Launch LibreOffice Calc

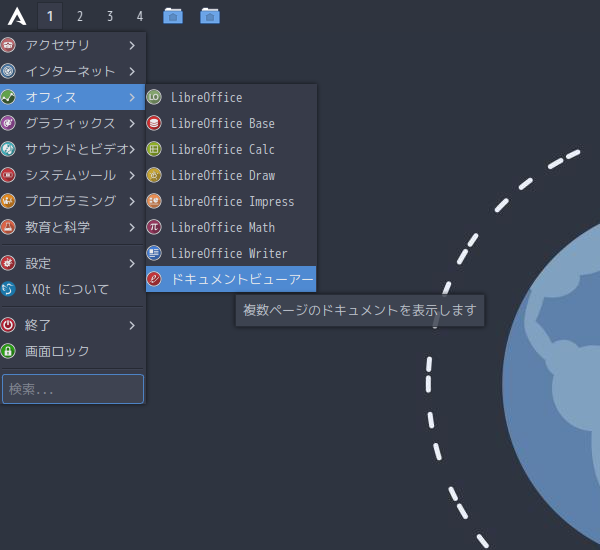[231, 149]
